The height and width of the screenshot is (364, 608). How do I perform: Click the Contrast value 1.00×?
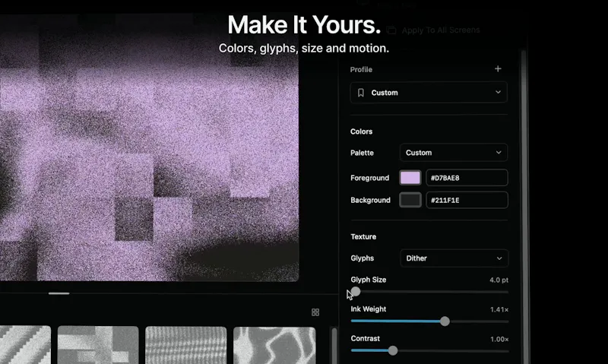499,339
